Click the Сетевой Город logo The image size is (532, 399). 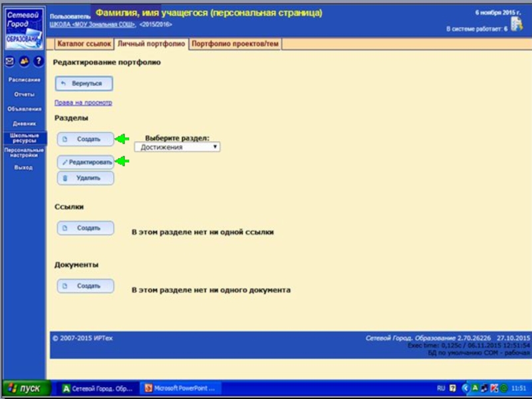coord(23,27)
